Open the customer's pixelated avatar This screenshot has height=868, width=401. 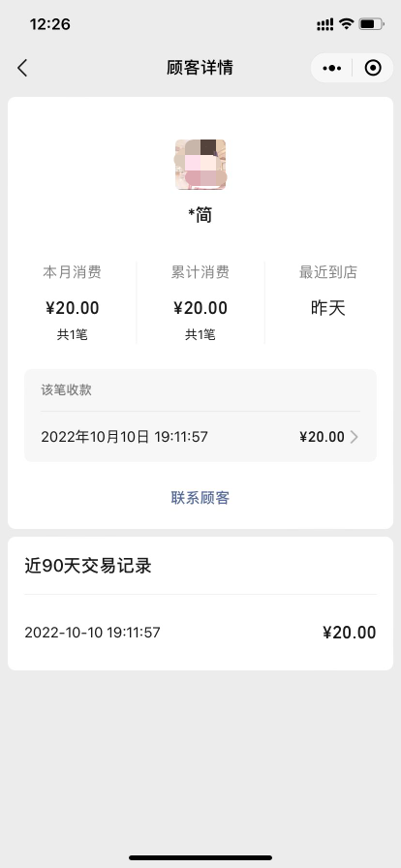(x=200, y=165)
